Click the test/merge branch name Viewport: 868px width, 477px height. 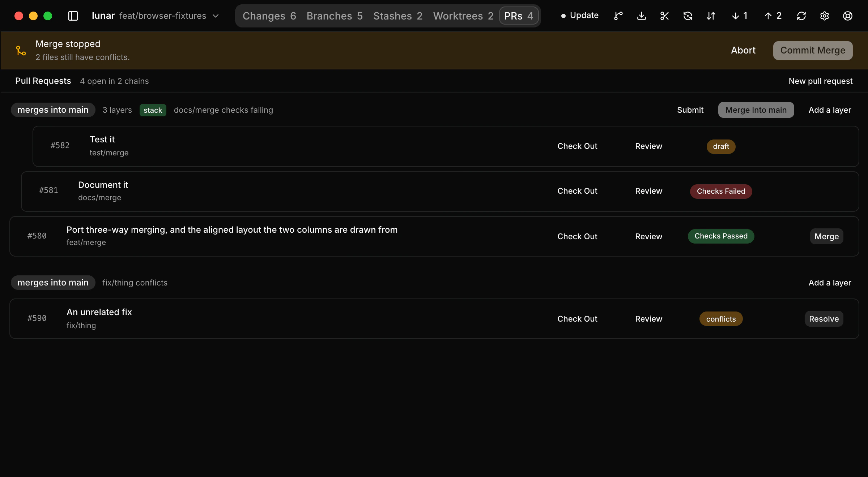pyautogui.click(x=109, y=153)
